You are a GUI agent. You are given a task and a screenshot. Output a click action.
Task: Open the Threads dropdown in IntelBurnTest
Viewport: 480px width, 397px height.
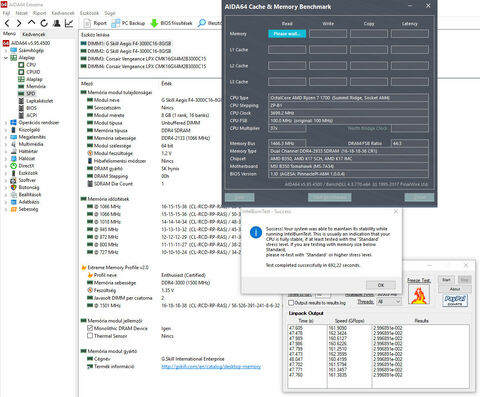coord(389,302)
